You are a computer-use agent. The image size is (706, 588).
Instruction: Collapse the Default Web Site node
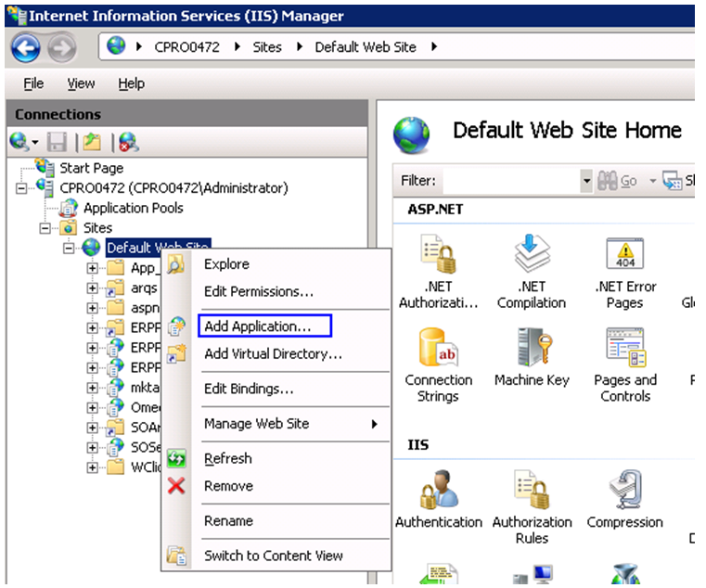[x=69, y=248]
